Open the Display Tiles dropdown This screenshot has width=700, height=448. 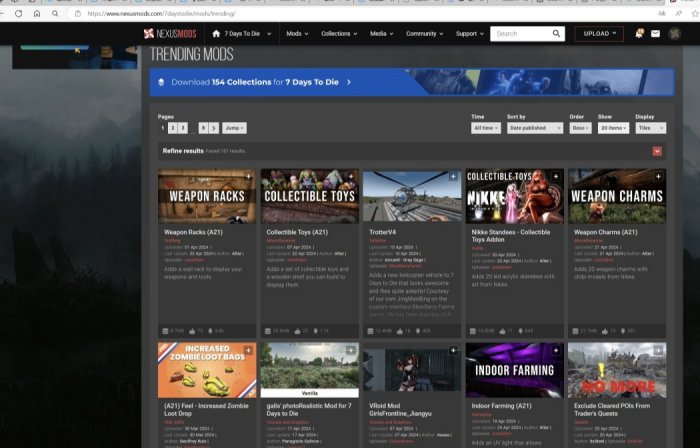pyautogui.click(x=650, y=128)
